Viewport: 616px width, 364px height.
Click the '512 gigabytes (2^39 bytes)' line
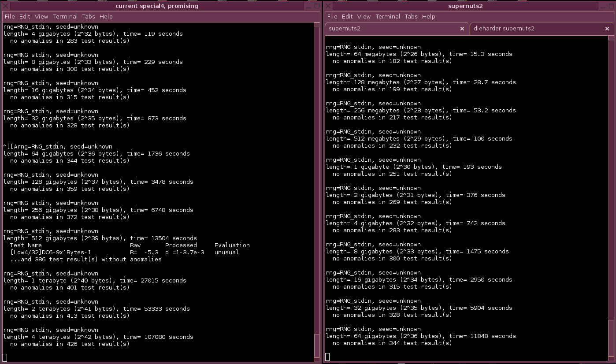[x=100, y=238]
